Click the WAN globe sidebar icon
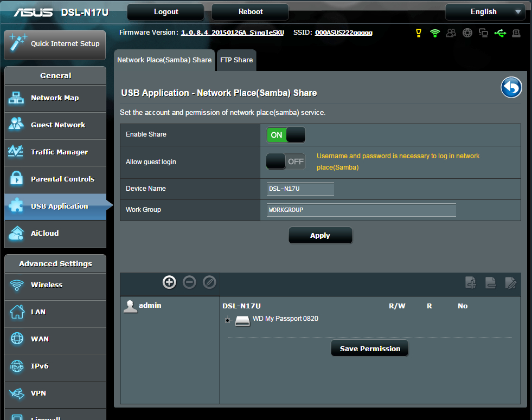 (17, 339)
